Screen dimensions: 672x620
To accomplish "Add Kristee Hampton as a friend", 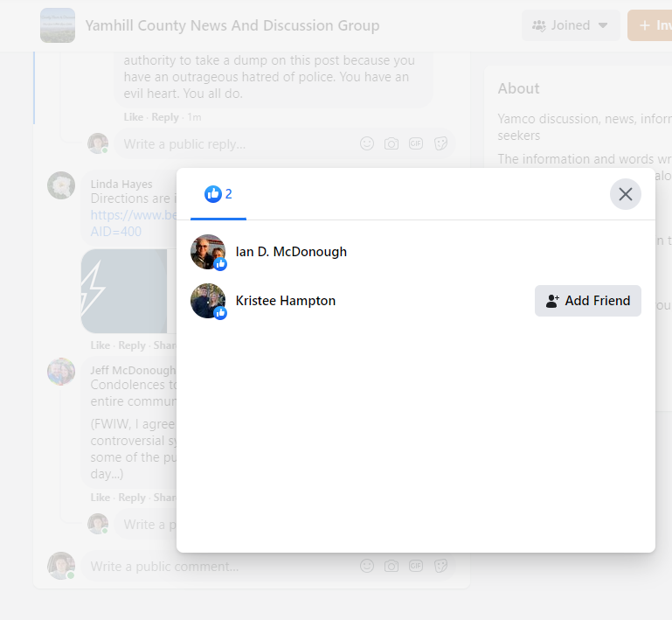I will click(587, 301).
